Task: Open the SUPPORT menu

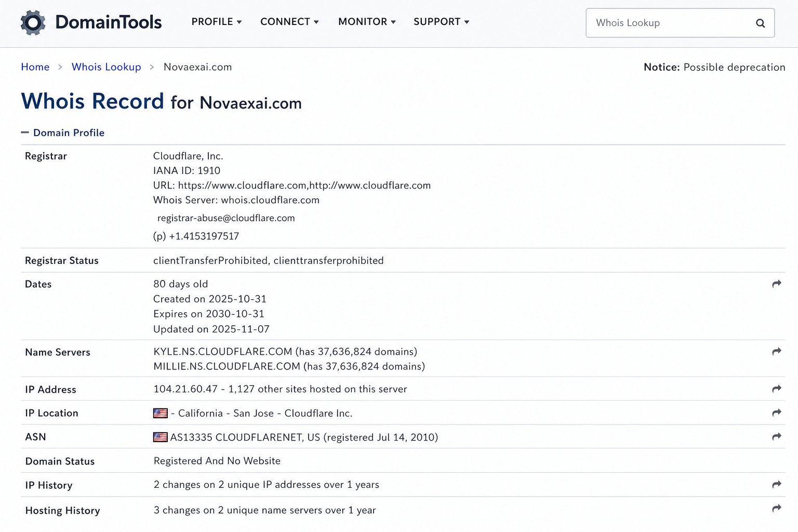Action: (x=442, y=22)
